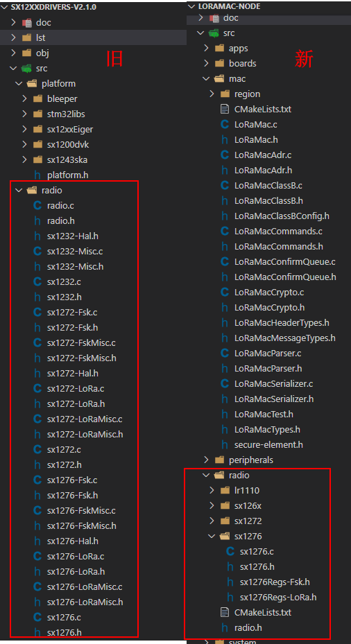Expand the obj folder chevron
This screenshot has height=644, width=351.
click(14, 53)
